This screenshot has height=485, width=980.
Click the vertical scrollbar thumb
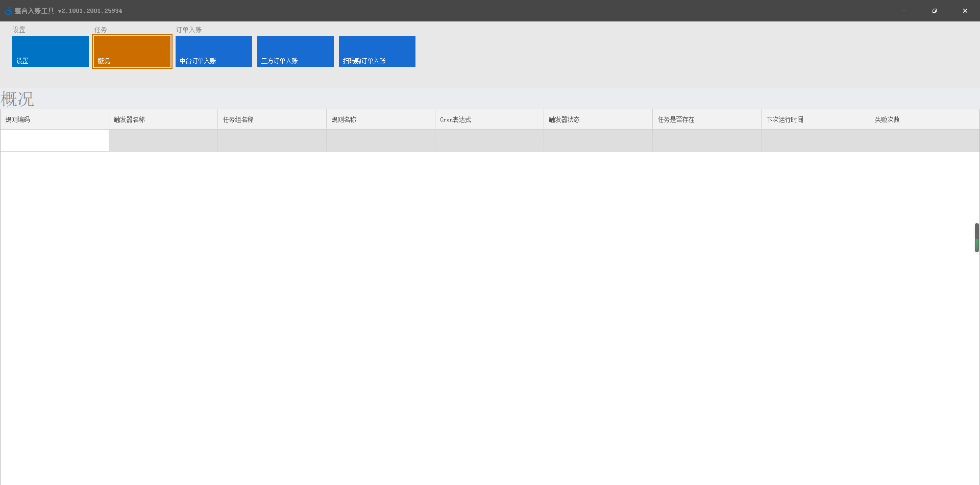(x=976, y=237)
